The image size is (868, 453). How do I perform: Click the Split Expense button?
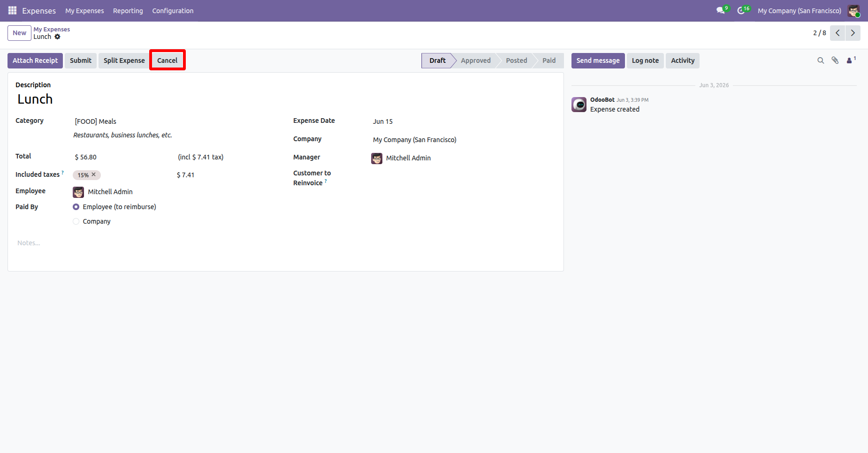(124, 60)
